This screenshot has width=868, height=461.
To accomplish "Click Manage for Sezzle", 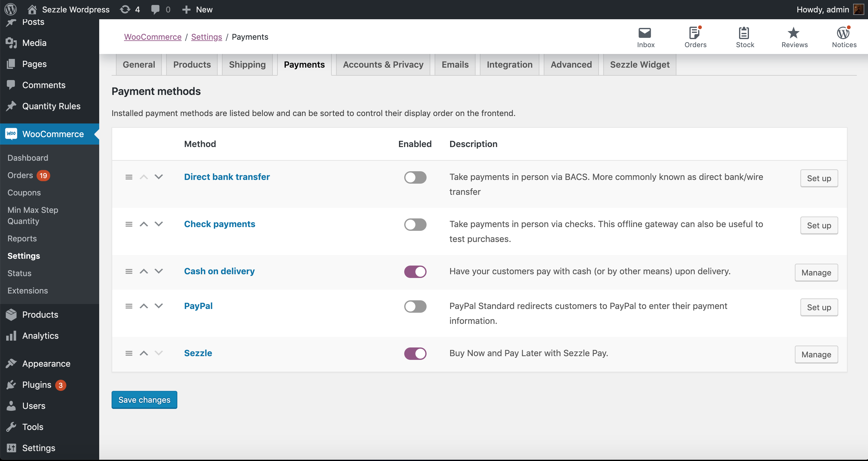I will coord(816,355).
